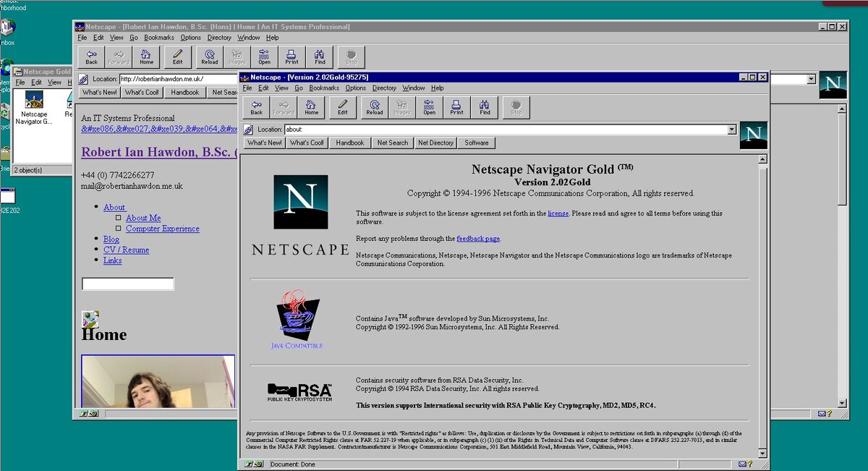Open the Options menu
Viewport: 868px width, 471px height.
coord(356,88)
